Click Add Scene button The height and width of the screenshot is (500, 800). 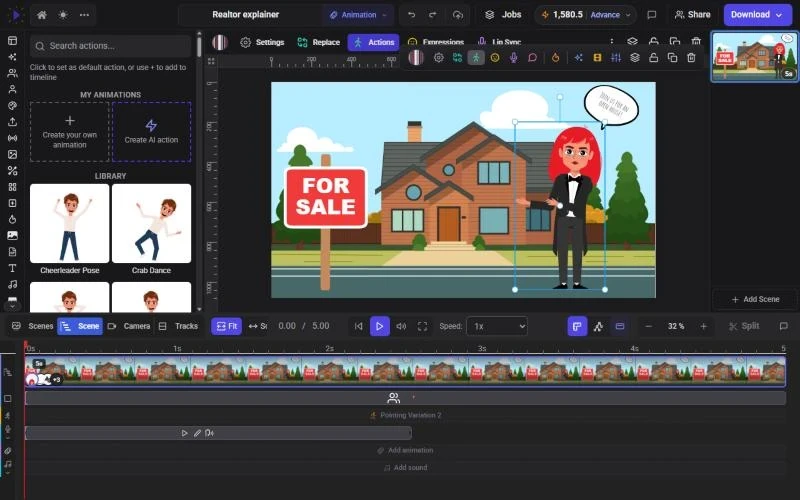755,299
